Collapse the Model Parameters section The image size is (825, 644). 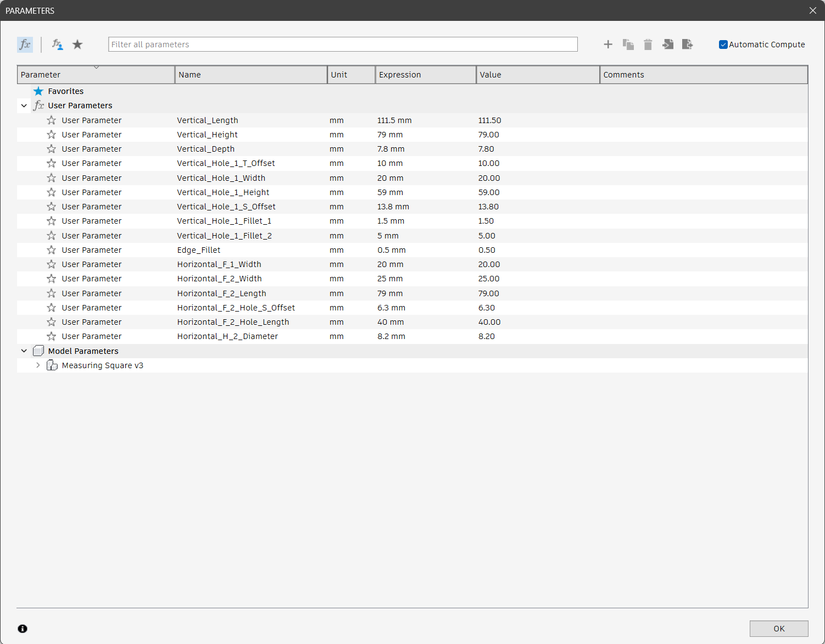point(24,351)
